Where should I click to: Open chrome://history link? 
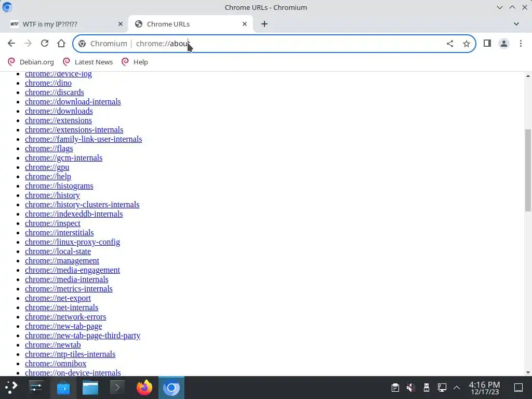coord(52,195)
